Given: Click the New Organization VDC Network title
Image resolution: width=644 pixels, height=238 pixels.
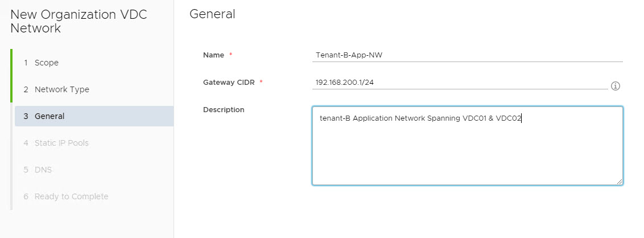Looking at the screenshot, I should (x=79, y=22).
